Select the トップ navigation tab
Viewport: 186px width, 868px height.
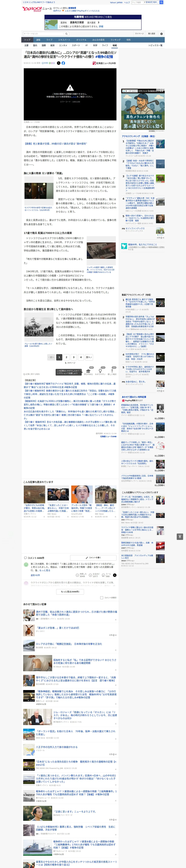pyautogui.click(x=27, y=40)
